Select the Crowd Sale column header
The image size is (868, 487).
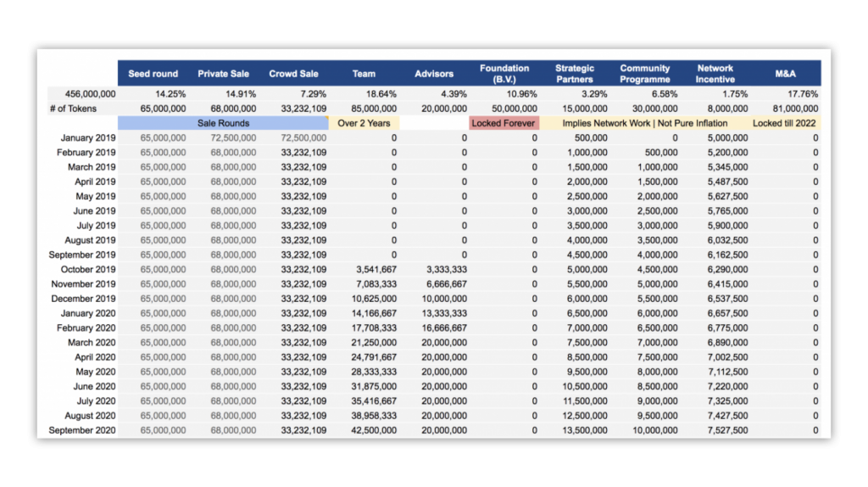pos(293,74)
